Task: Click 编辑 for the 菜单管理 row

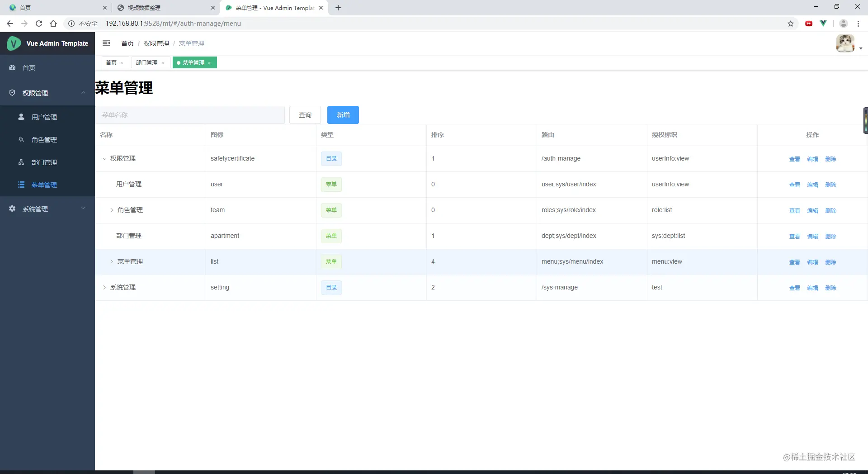Action: [812, 262]
